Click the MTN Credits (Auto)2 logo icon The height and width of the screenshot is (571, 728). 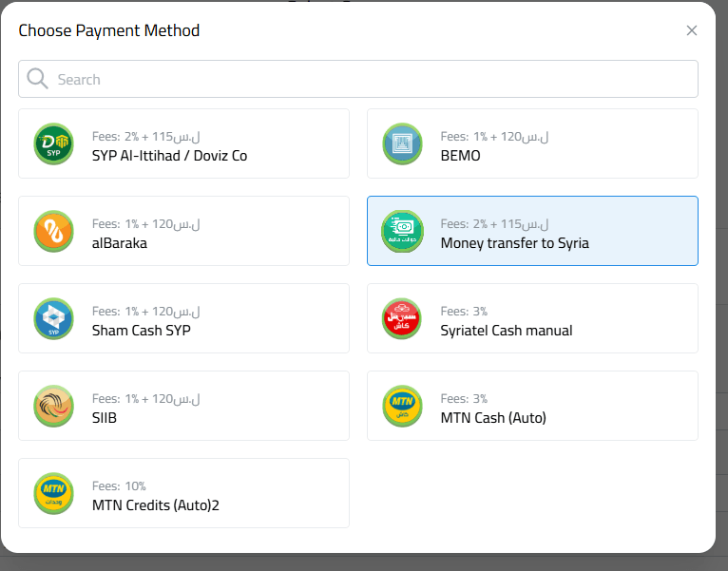point(54,493)
